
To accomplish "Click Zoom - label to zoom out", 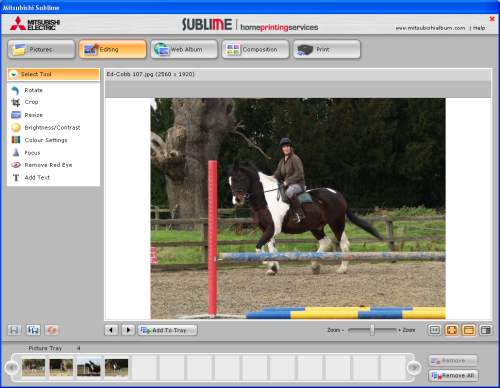I will pyautogui.click(x=335, y=330).
